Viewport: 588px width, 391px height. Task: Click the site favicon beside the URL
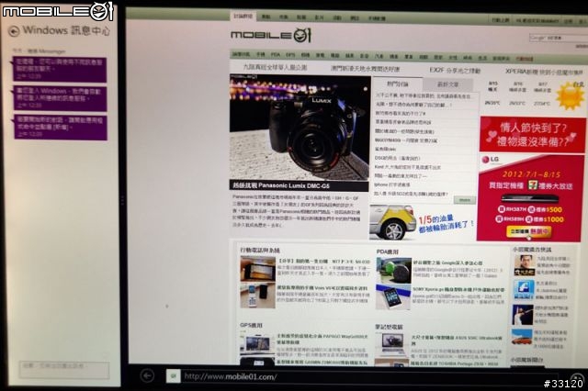(x=174, y=376)
